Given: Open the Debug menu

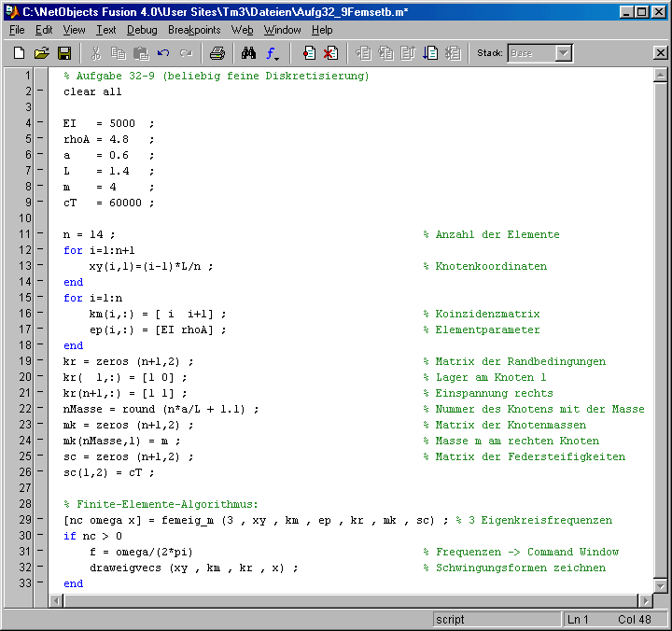Looking at the screenshot, I should click(142, 30).
